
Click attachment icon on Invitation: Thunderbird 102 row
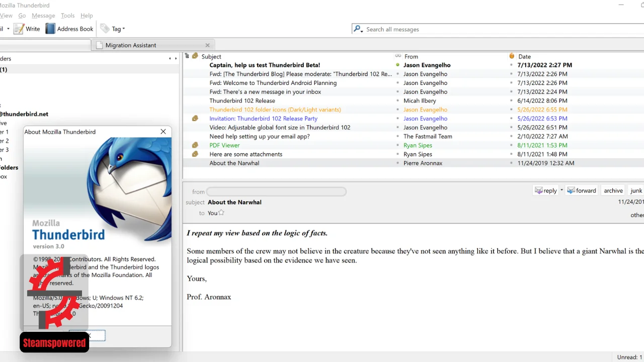(x=195, y=119)
